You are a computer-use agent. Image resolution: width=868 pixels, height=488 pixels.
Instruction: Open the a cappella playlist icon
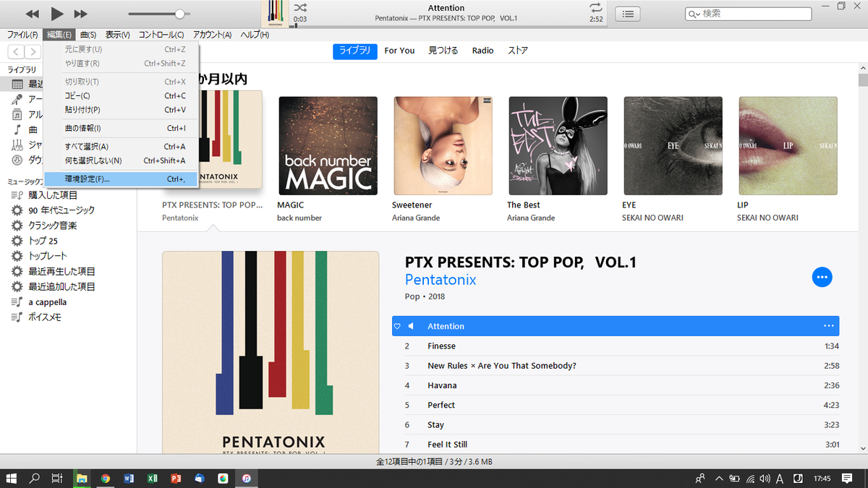pyautogui.click(x=17, y=302)
